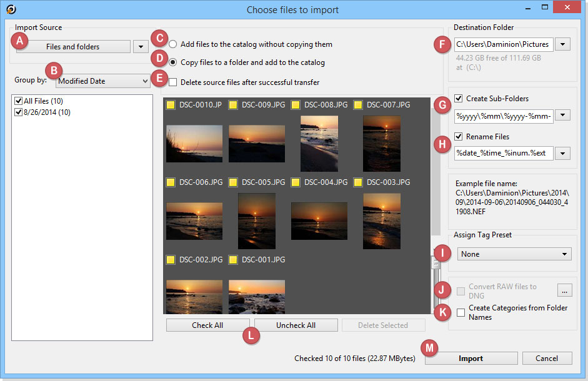Toggle the yellow checkbox for DSC-0010
This screenshot has width=588, height=381.
(171, 105)
